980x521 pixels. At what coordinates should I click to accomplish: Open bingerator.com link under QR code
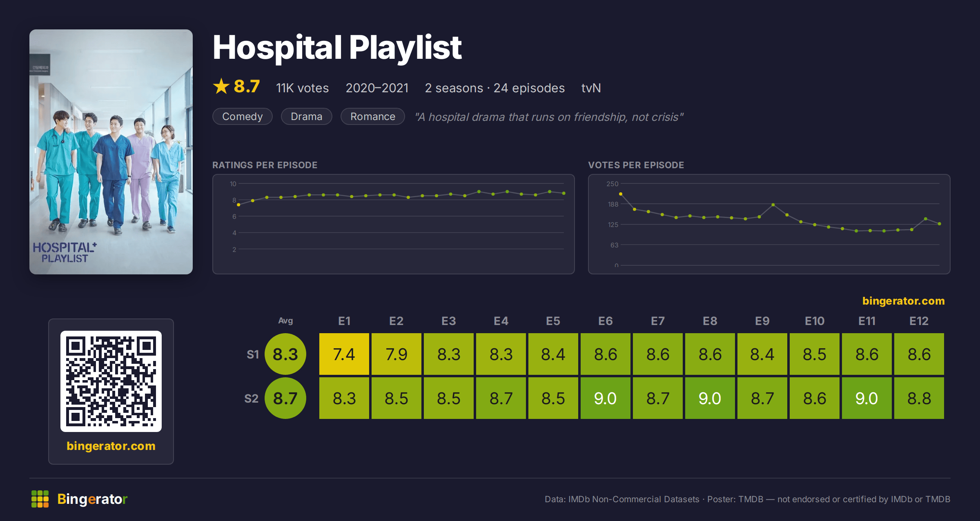111,446
